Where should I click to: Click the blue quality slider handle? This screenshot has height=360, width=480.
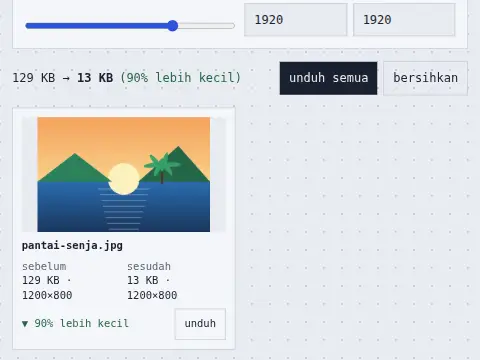pos(173,26)
